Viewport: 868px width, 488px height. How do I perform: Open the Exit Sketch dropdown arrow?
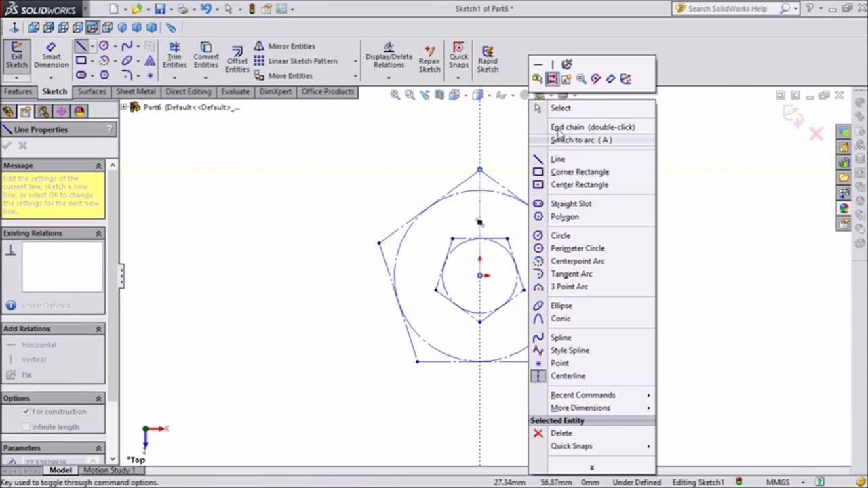pyautogui.click(x=17, y=77)
